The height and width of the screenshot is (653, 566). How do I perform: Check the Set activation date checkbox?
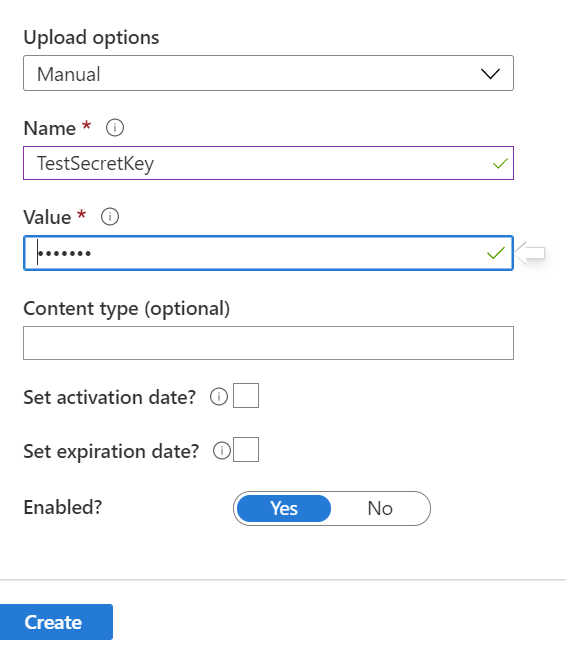[x=246, y=396]
